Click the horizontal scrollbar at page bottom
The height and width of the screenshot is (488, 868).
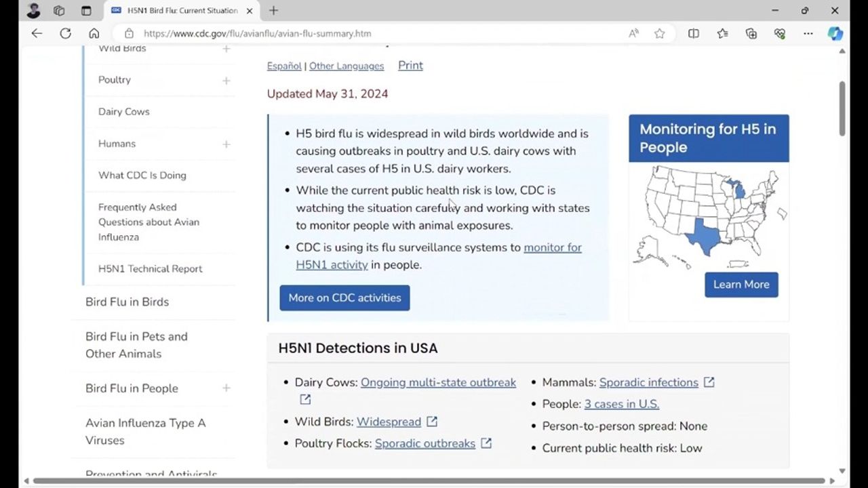[x=429, y=481]
